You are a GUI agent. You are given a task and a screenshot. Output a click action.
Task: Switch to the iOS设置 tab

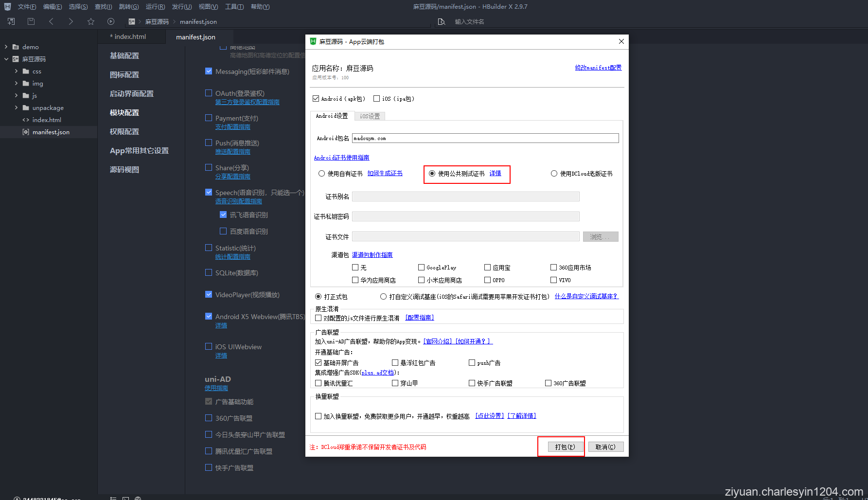(x=370, y=116)
